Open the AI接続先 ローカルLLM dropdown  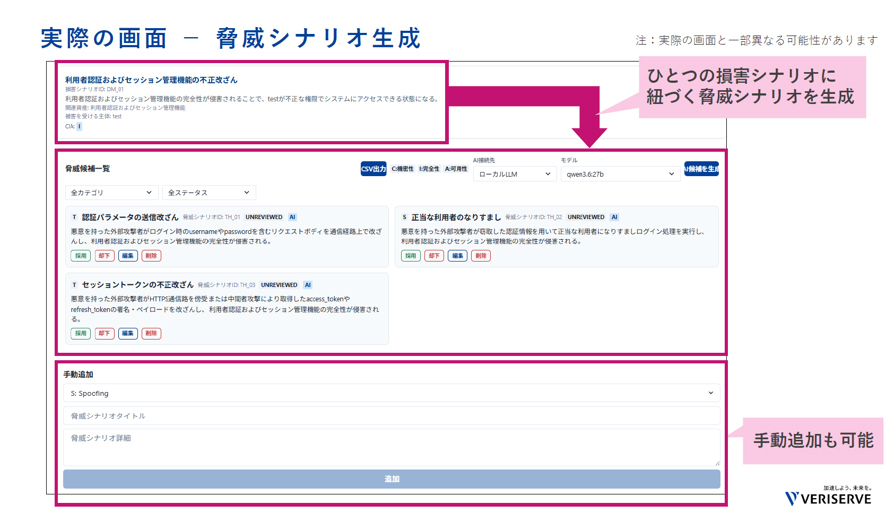pos(514,174)
